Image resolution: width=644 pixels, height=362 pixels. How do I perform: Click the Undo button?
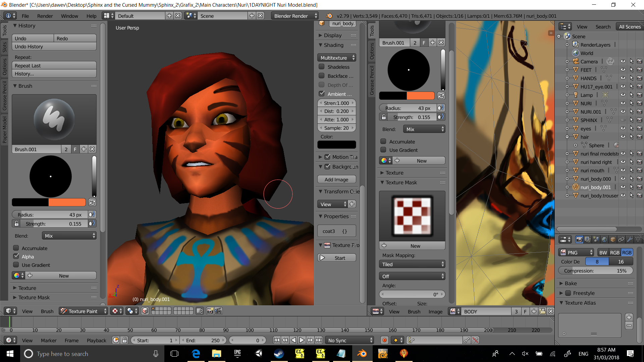33,38
